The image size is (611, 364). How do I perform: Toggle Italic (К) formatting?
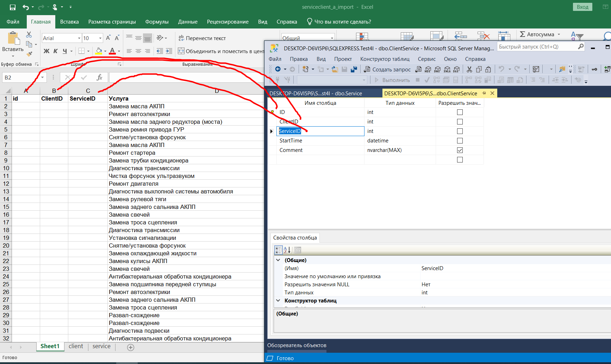(55, 51)
